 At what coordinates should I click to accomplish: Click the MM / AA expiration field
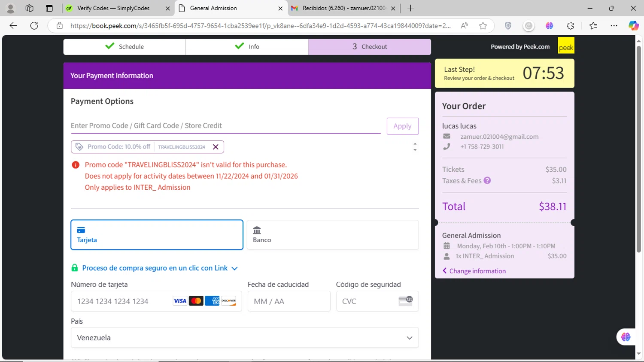coord(289,301)
